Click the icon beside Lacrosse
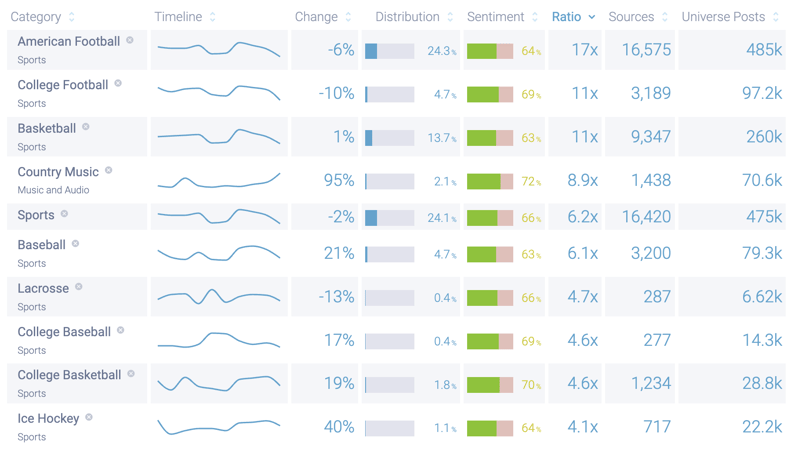 click(79, 287)
